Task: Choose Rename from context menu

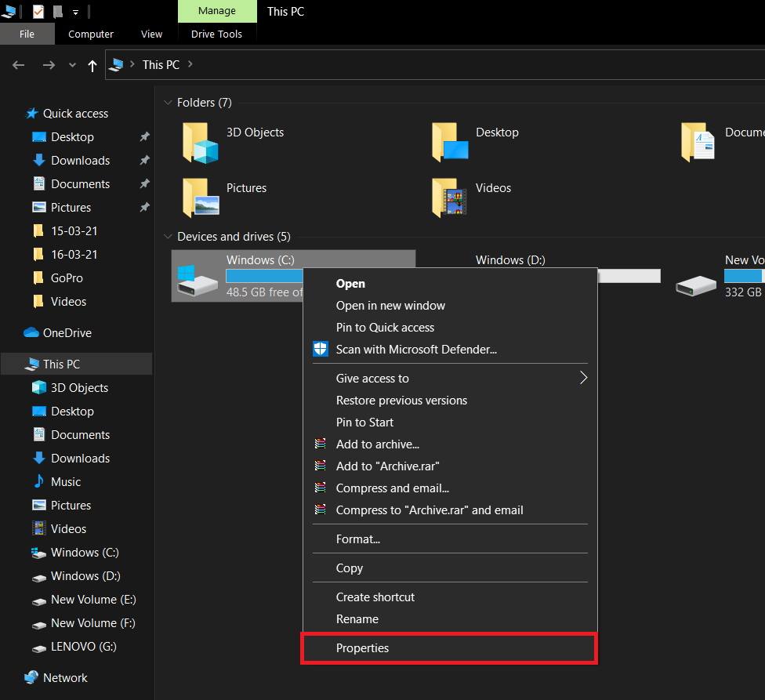Action: point(450,619)
